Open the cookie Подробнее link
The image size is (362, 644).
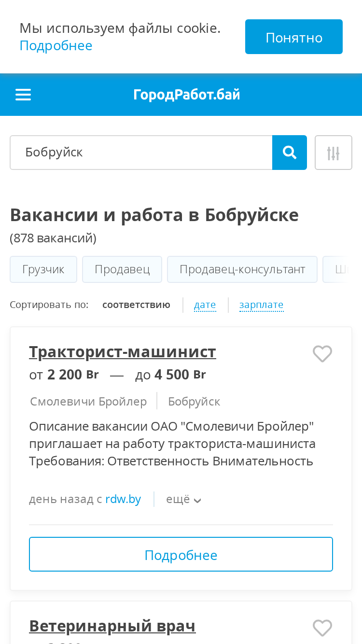56,45
